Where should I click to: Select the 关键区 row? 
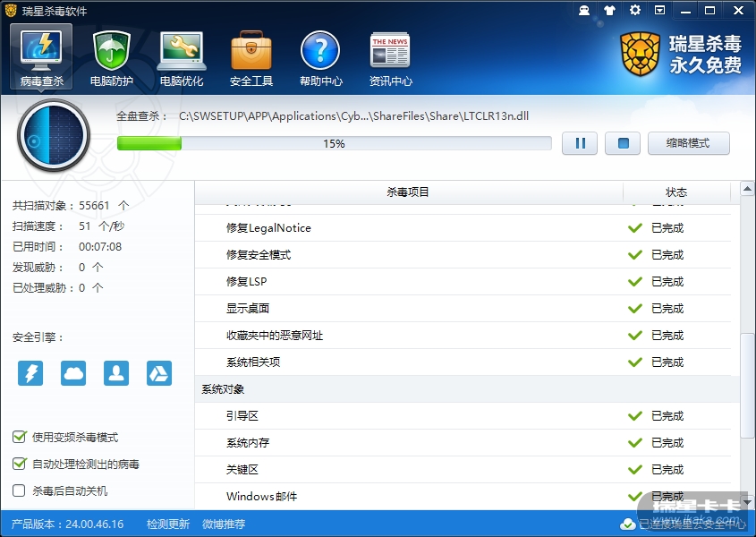pos(463,470)
